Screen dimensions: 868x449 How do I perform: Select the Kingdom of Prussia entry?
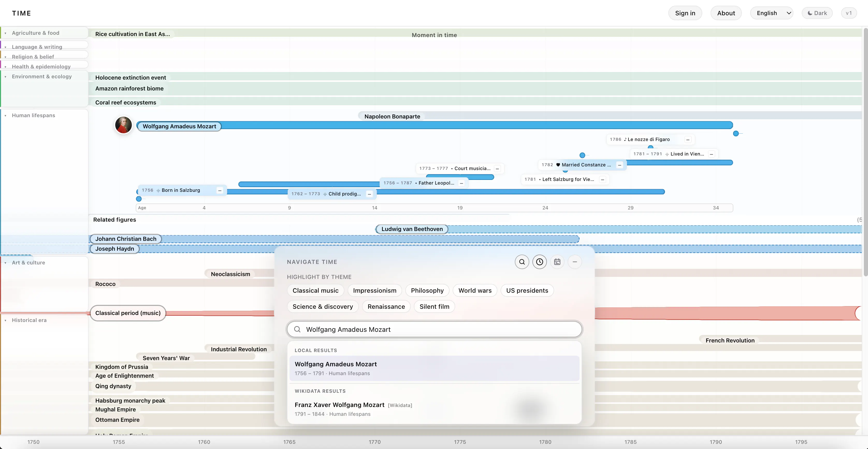[x=122, y=367]
